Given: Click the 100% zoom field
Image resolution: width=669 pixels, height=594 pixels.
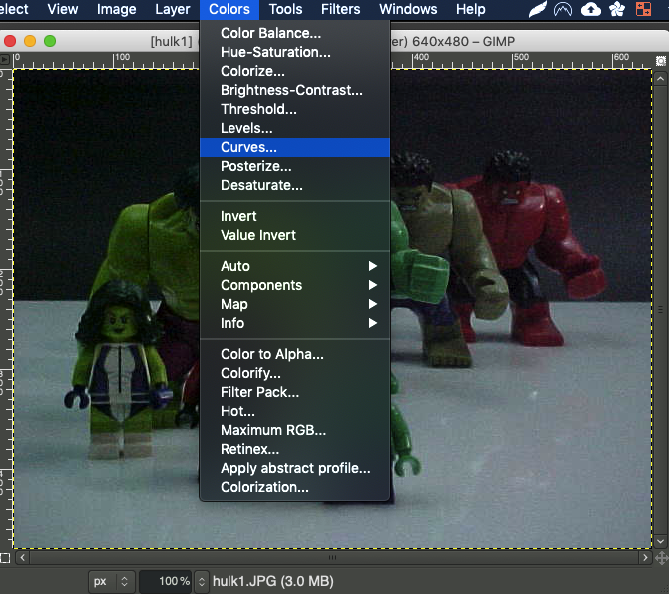Looking at the screenshot, I should (166, 581).
